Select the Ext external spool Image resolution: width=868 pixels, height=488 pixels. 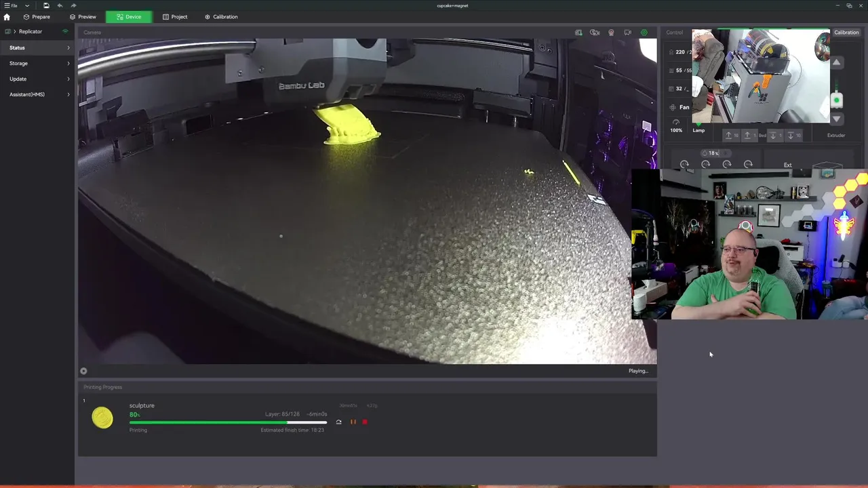tap(787, 165)
